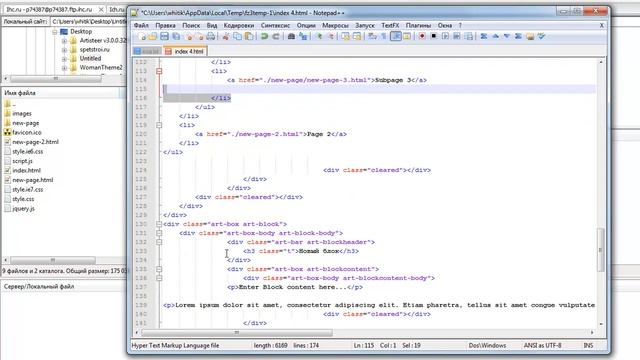Toggle show all characters pilcrow button
Viewport: 640px width, 360px height.
pyautogui.click(x=384, y=37)
